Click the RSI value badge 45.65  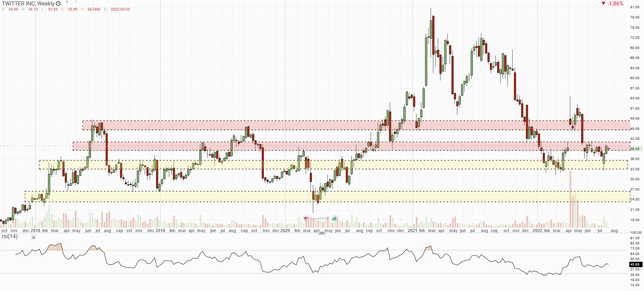point(635,264)
